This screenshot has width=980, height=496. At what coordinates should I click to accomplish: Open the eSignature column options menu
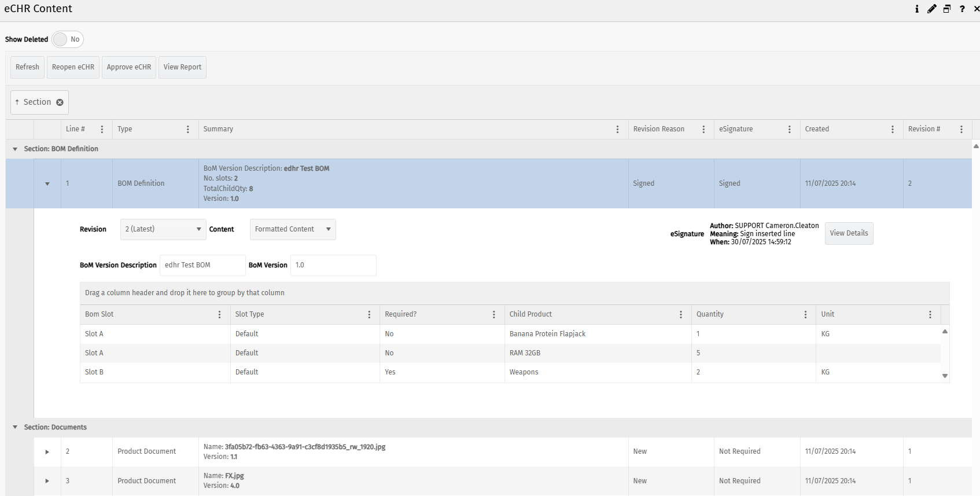pos(789,129)
